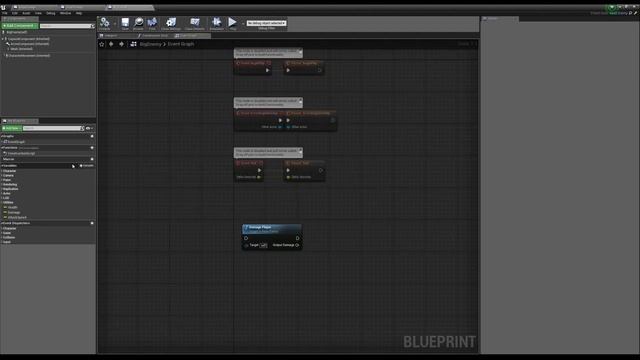
Task: Open the Play options dropdown arrow
Action: tap(242, 23)
